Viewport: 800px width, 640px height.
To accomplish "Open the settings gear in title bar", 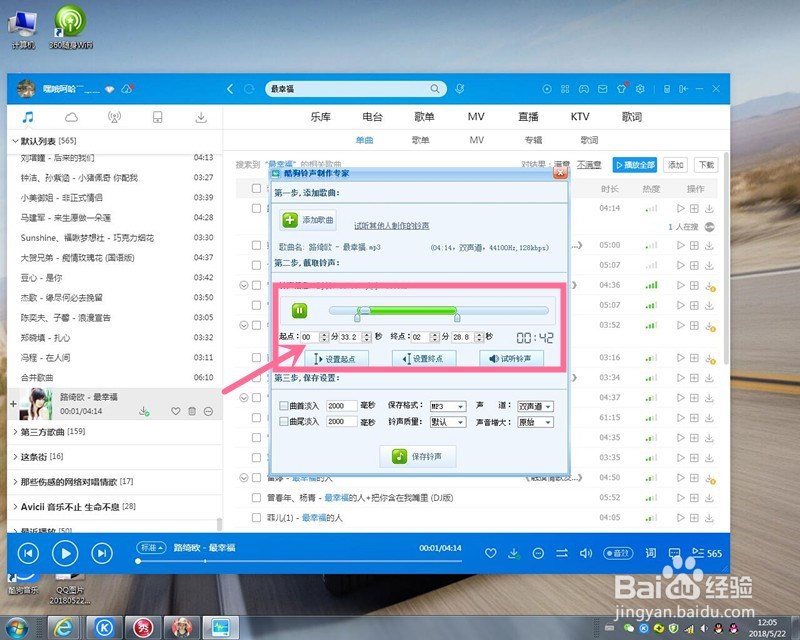I will click(640, 89).
